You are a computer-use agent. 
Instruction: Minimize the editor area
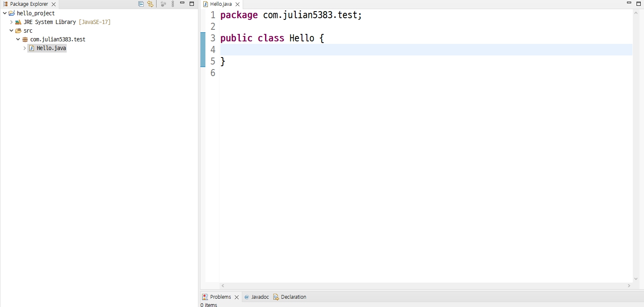point(629,3)
